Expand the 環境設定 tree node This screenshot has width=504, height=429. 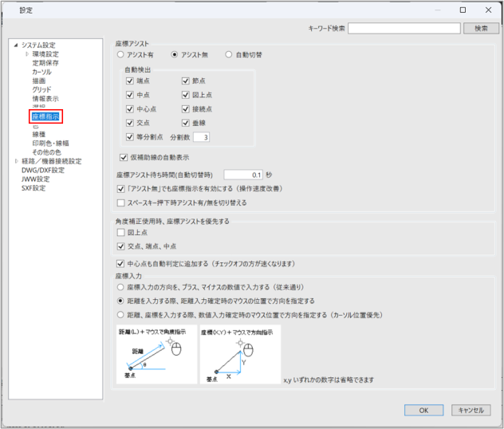(26, 54)
